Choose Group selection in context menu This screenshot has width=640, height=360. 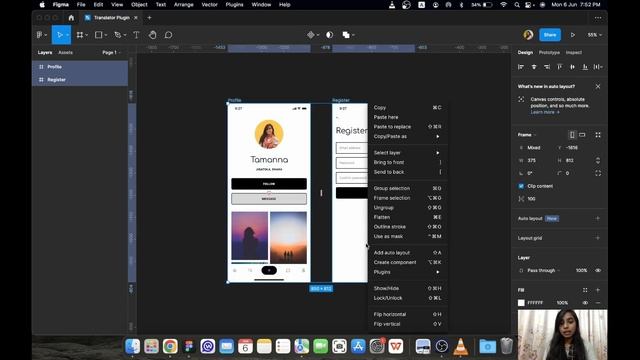[x=407, y=188]
